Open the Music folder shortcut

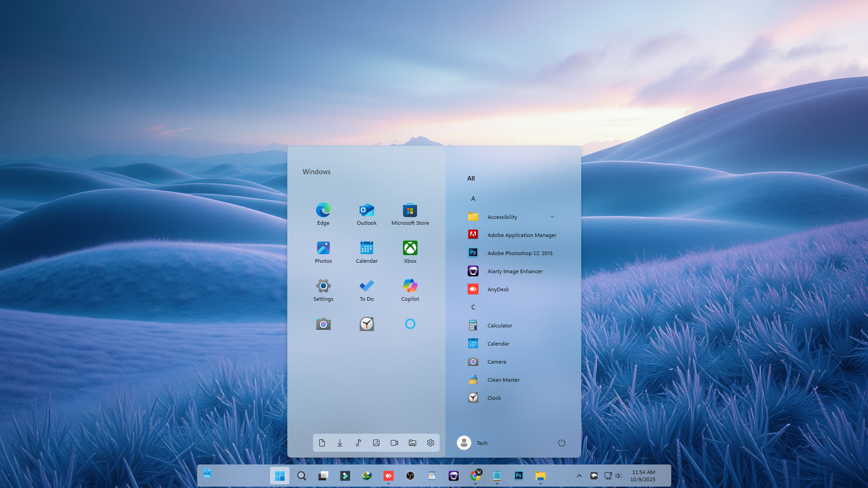coord(358,443)
